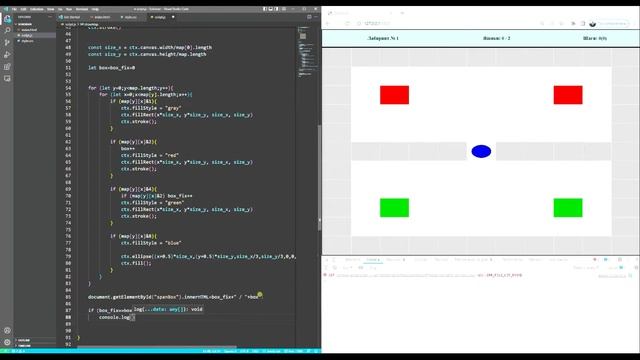Open the Customize Layout icon in title bar
Viewport: 640px width, 360px height.
point(284,9)
